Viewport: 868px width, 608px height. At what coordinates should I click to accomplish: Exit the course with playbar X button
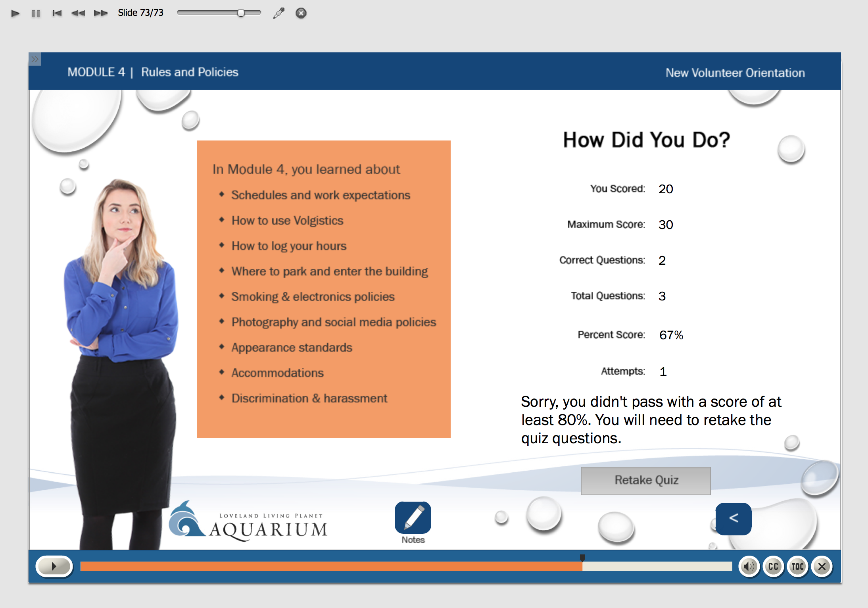[x=822, y=566]
